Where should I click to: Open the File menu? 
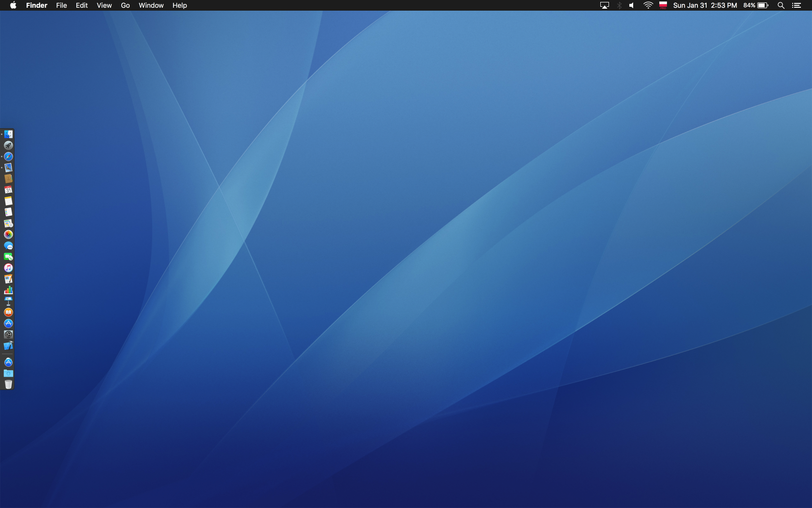pos(61,5)
